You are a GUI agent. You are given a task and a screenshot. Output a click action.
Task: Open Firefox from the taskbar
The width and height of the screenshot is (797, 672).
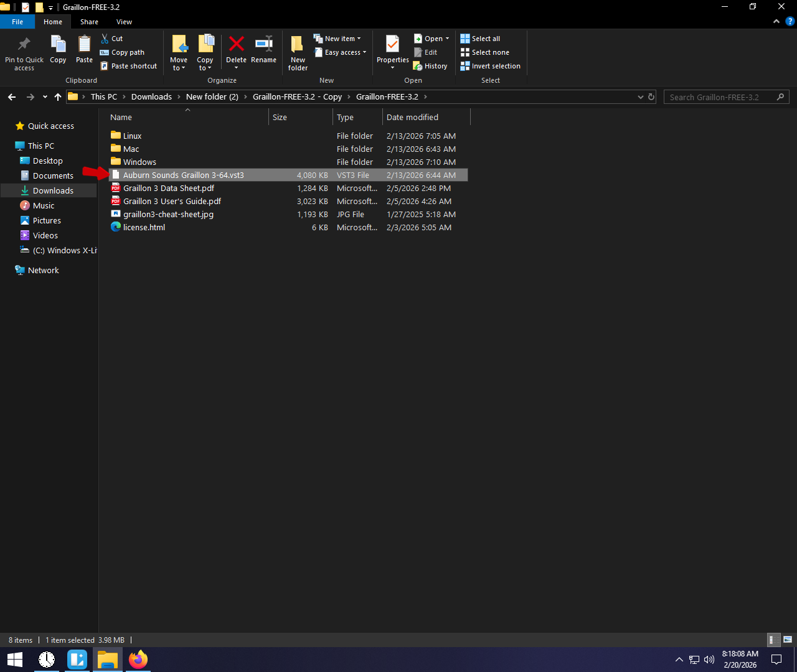click(x=138, y=660)
